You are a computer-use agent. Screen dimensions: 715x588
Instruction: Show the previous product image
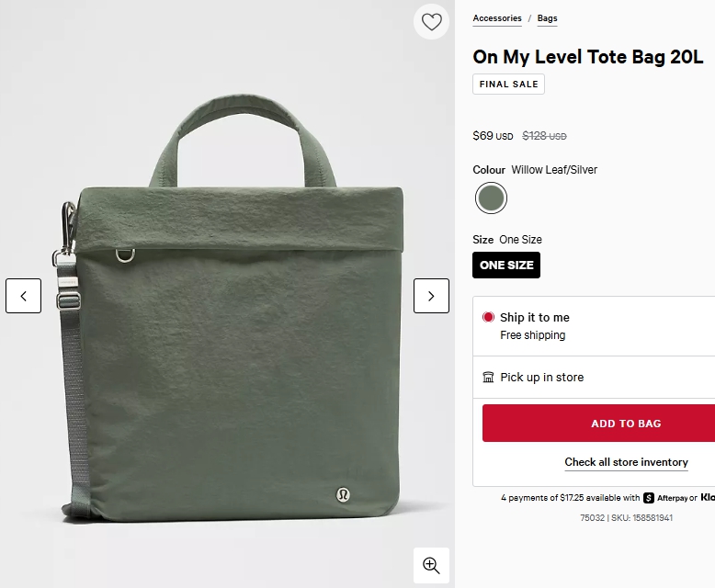(x=24, y=296)
